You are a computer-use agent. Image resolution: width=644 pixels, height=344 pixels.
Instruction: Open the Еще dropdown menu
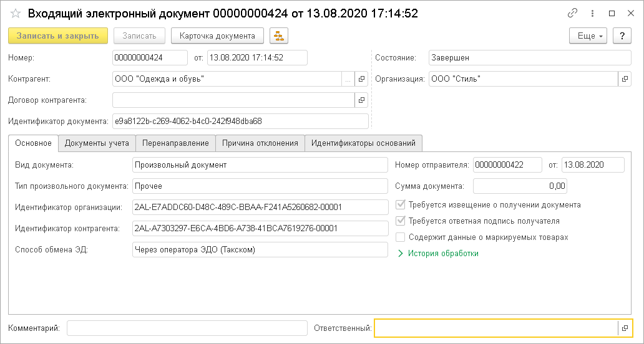pyautogui.click(x=588, y=36)
